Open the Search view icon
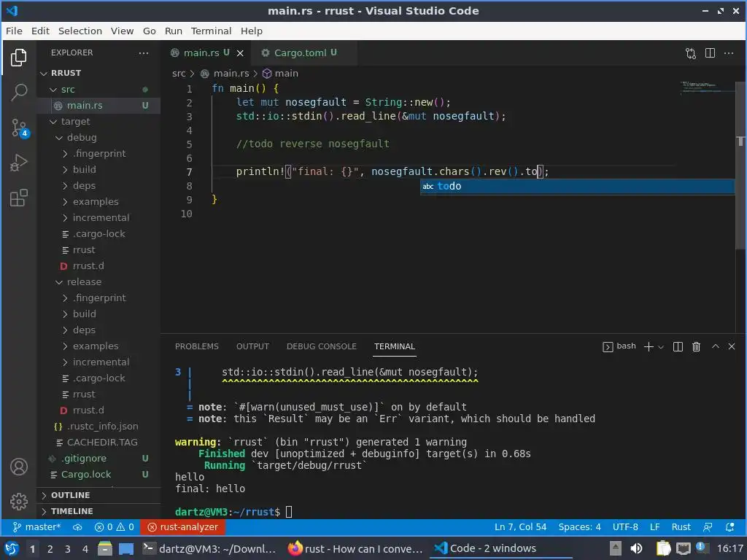This screenshot has height=560, width=747. pyautogui.click(x=18, y=93)
